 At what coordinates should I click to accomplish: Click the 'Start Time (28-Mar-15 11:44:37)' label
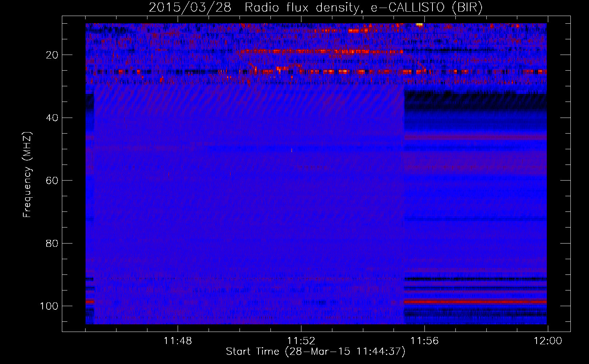(x=316, y=352)
